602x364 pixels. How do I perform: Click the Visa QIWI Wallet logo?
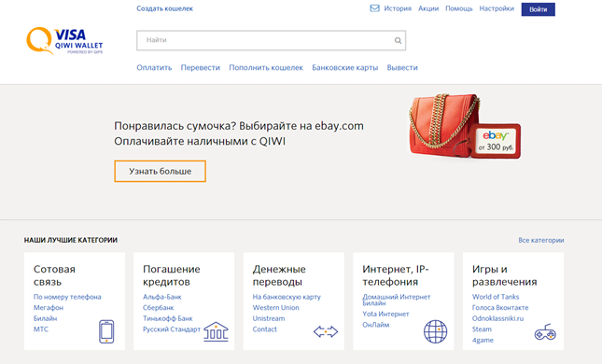(64, 41)
